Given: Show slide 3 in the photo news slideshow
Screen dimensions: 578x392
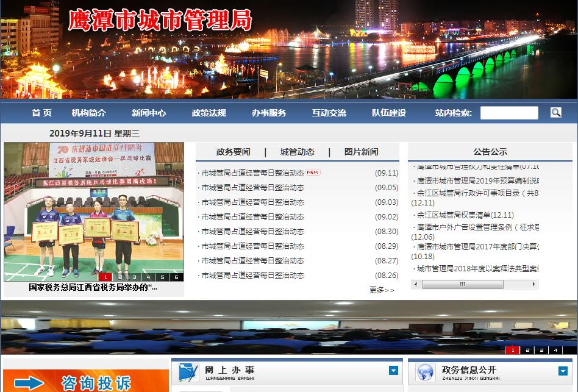Looking at the screenshot, I should pyautogui.click(x=134, y=277).
